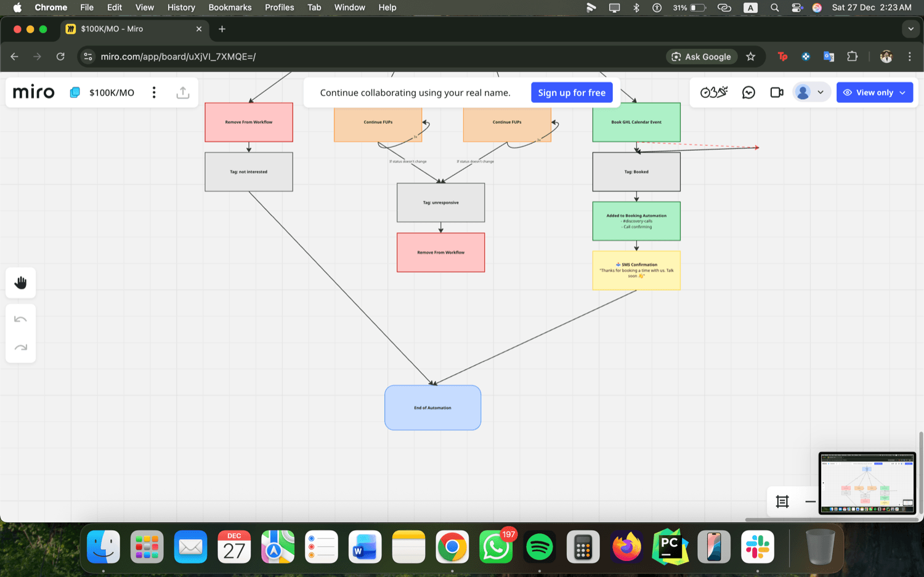924x577 pixels.
Task: Open the Profiles menu
Action: click(x=279, y=7)
